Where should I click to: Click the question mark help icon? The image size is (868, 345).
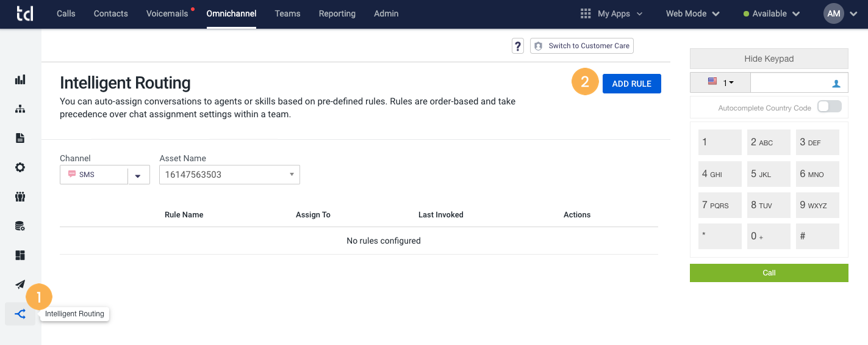click(518, 46)
